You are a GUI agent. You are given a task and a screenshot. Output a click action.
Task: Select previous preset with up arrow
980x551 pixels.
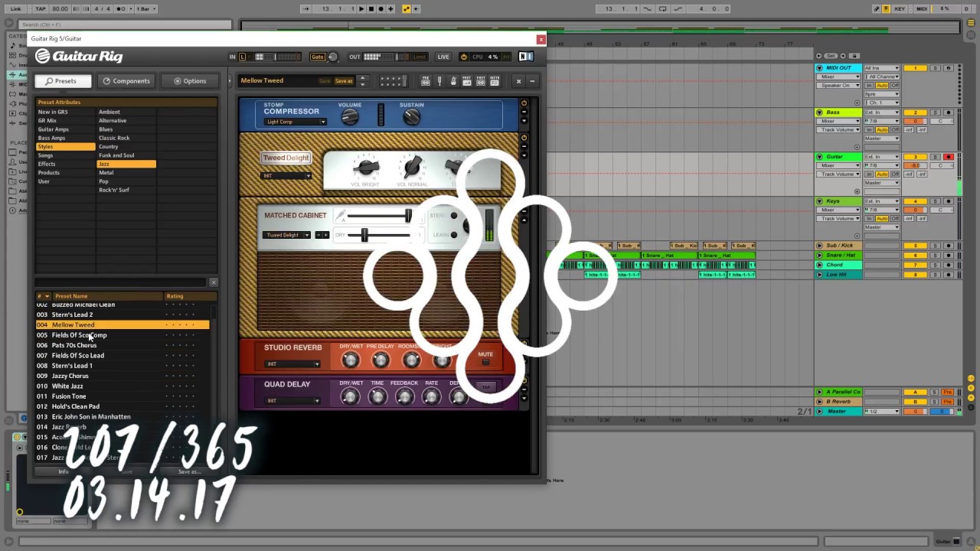pos(362,77)
